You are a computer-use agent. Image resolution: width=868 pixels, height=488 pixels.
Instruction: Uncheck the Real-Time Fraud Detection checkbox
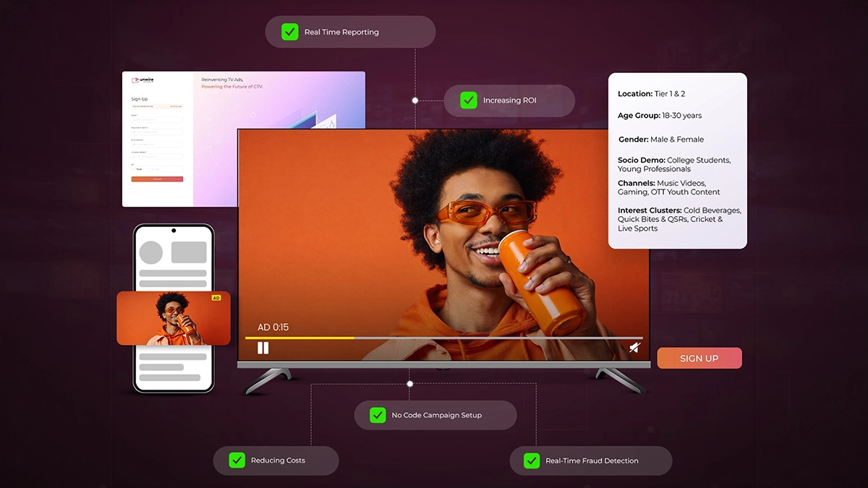[x=532, y=461]
